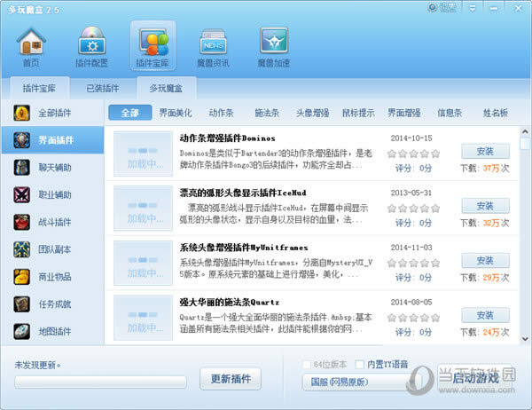Open title bar dropdown menu arrow
Viewport: 532px width, 410px height.
click(x=474, y=7)
